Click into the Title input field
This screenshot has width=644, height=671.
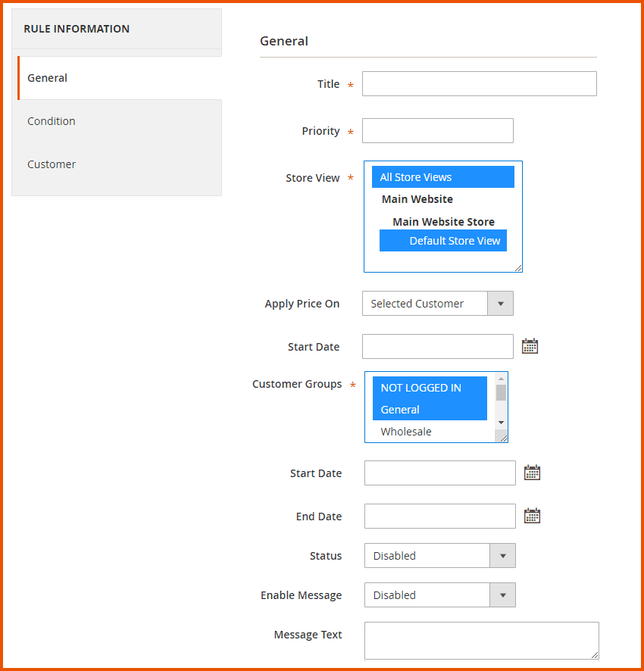pos(479,84)
